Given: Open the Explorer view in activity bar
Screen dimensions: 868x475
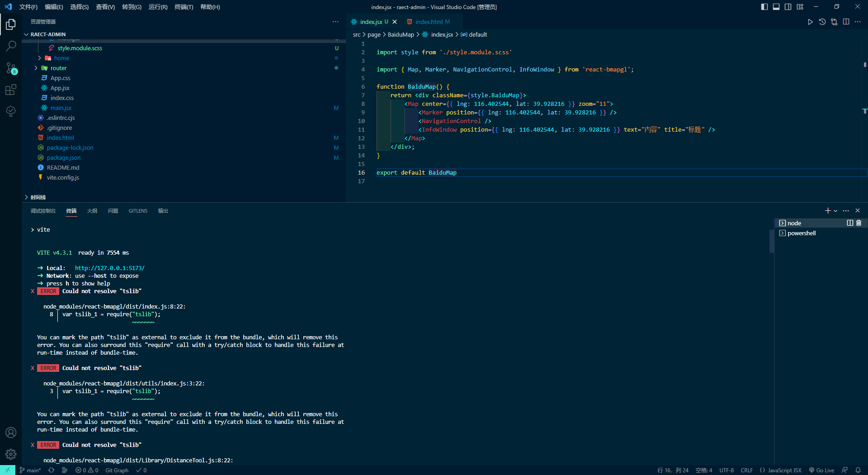Looking at the screenshot, I should 11,24.
